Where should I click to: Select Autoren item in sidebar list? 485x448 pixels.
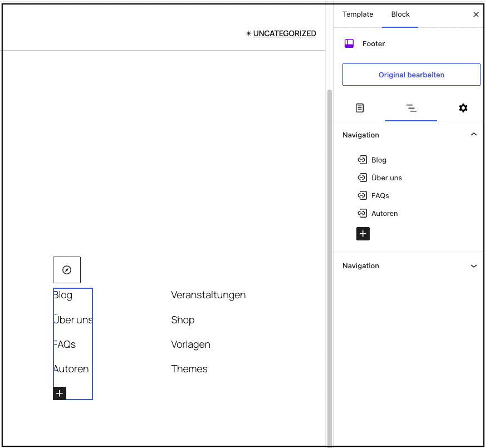click(384, 213)
